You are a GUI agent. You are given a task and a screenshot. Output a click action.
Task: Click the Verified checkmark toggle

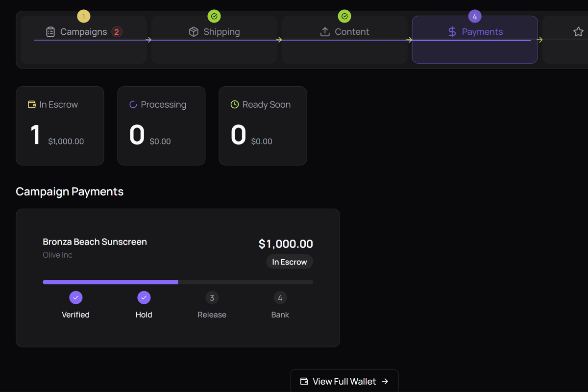click(x=76, y=297)
